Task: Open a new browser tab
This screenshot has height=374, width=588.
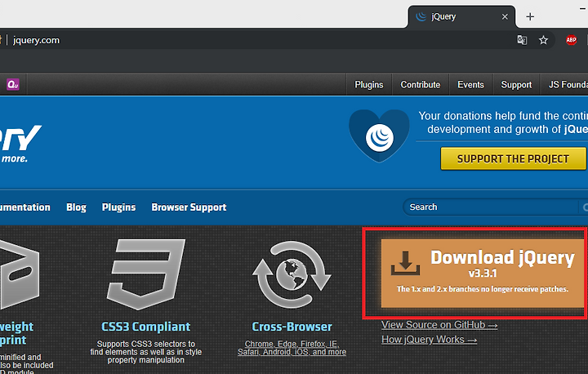Action: click(x=530, y=16)
